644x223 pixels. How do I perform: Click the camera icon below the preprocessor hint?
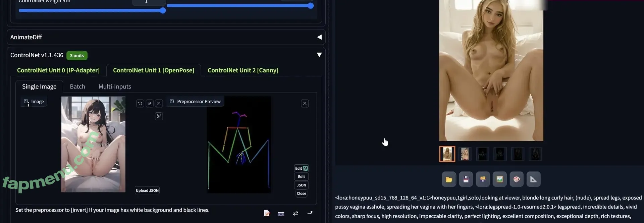tap(281, 214)
